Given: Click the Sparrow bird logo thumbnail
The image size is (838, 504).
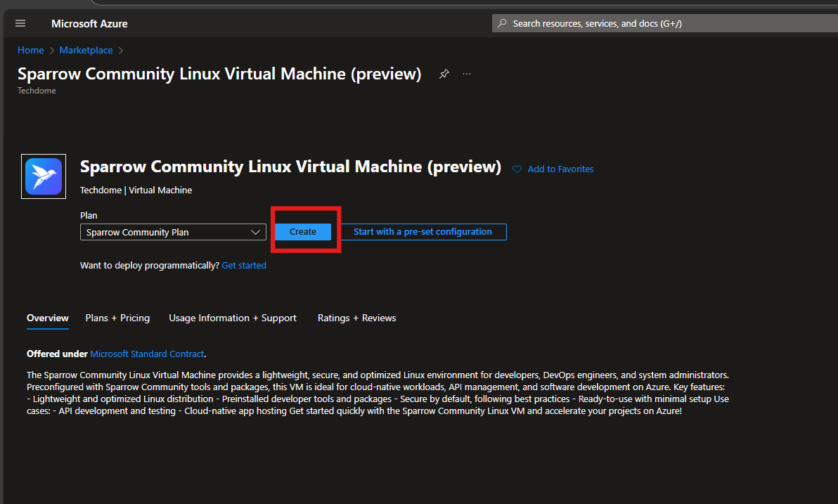Looking at the screenshot, I should (44, 176).
